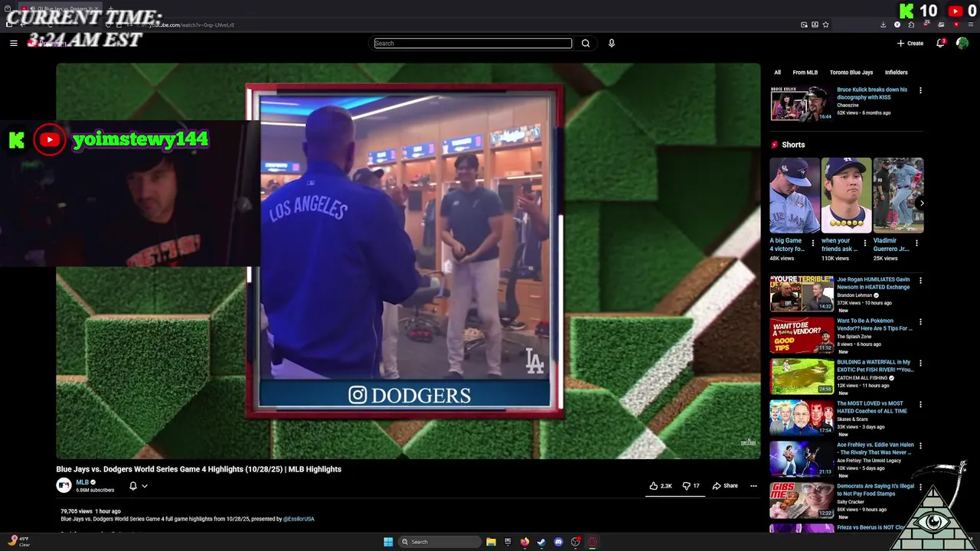Open options for 'A big Game 4' short
This screenshot has height=551, width=980.
(x=813, y=243)
